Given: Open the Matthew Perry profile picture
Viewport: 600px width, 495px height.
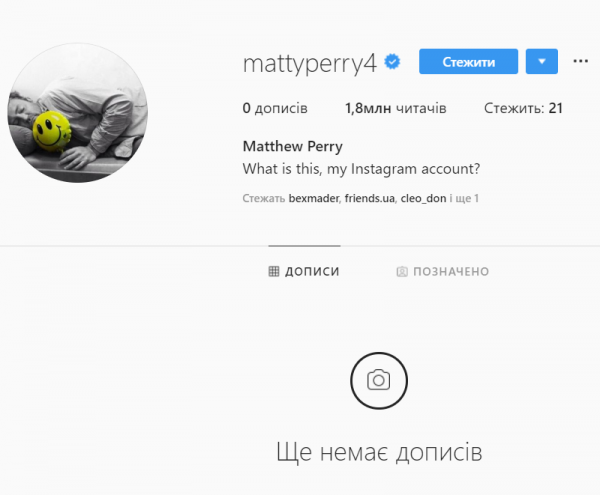Looking at the screenshot, I should click(78, 112).
